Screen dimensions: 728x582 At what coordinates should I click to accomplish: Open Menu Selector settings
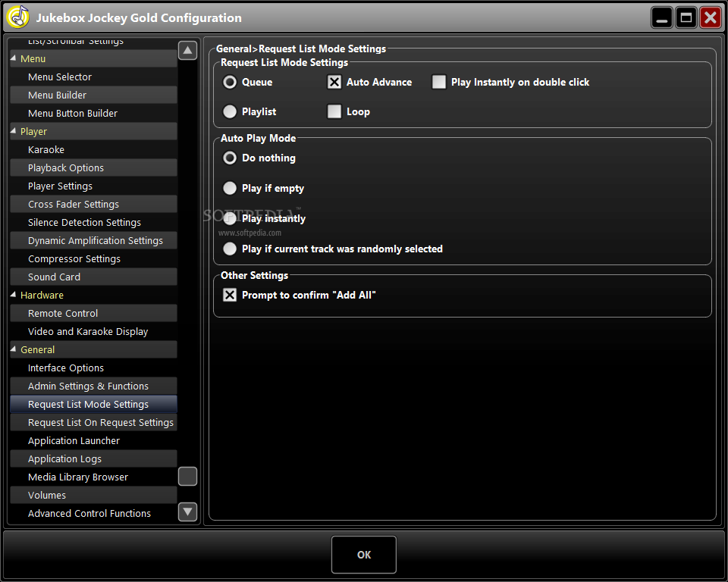click(x=93, y=77)
